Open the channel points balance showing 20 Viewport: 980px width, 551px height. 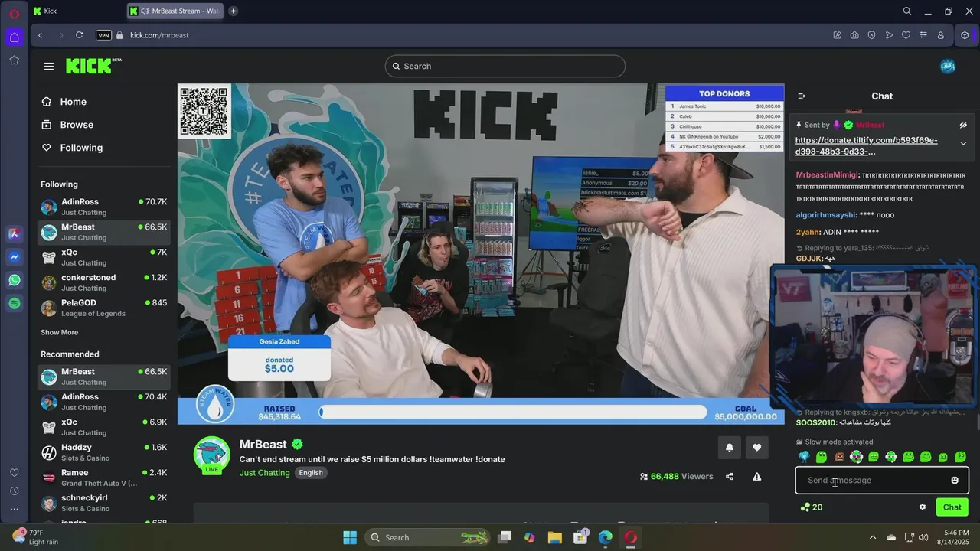[x=812, y=507]
